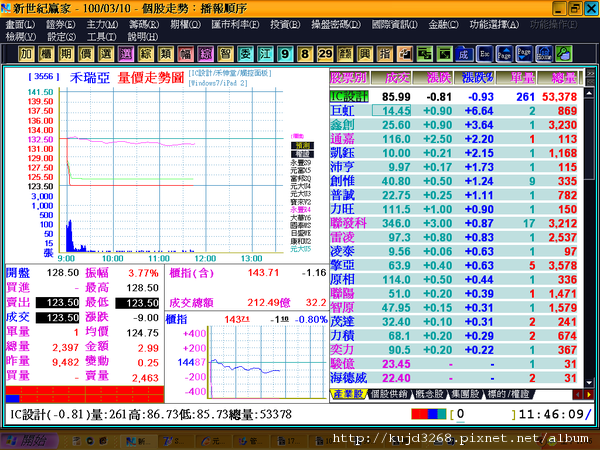Open the 期 (futures) toolbar icon
The height and width of the screenshot is (450, 600).
click(66, 54)
